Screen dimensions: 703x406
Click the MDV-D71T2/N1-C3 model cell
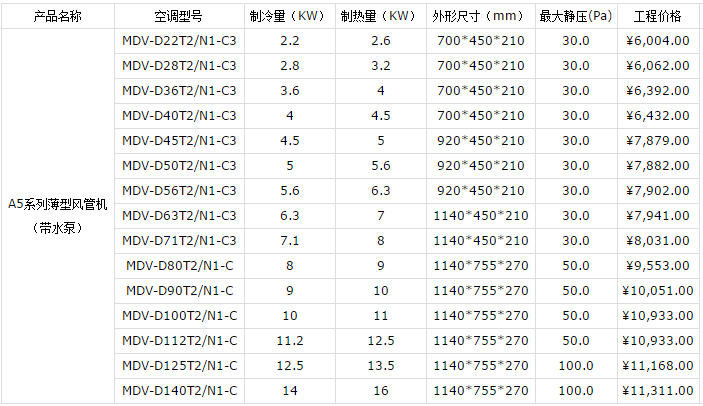point(179,240)
